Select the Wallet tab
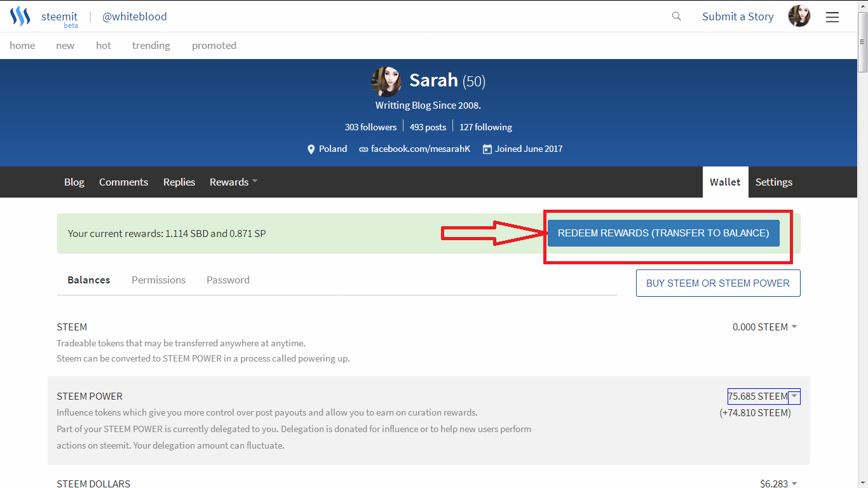This screenshot has width=868, height=488. click(x=725, y=182)
